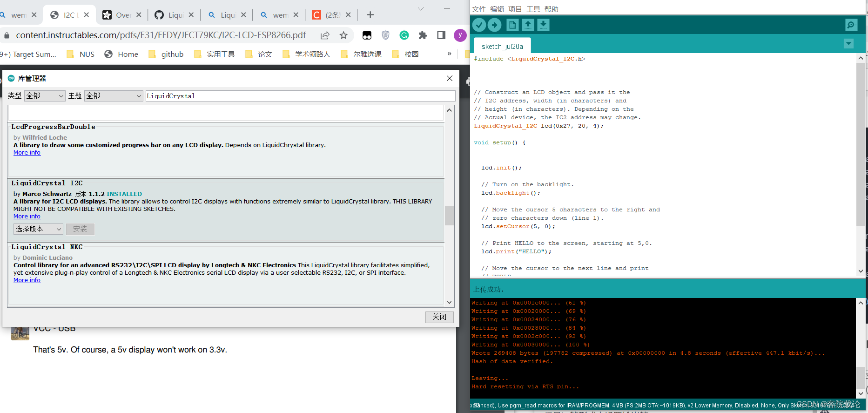Open the 尔雅选课 bookmark folder
Screen dimensions: 868x413
362,54
